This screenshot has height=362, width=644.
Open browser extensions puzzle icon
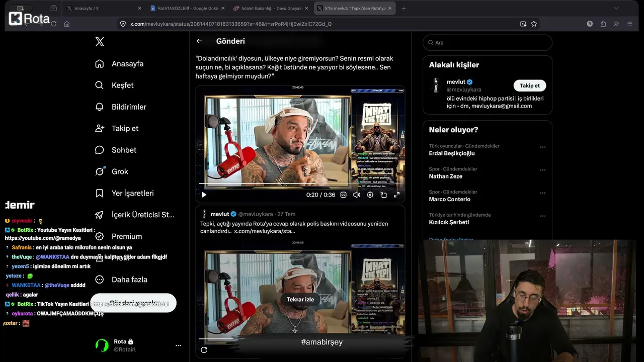pos(603,24)
